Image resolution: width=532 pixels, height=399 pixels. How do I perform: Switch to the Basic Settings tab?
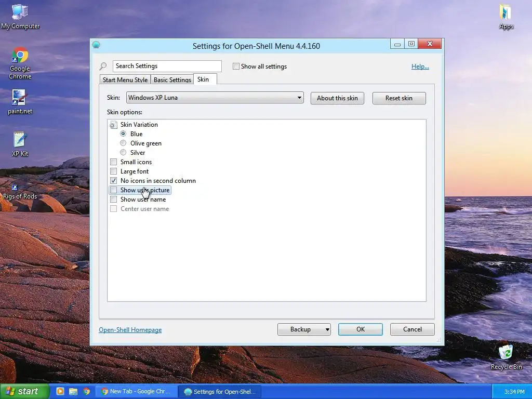click(172, 79)
